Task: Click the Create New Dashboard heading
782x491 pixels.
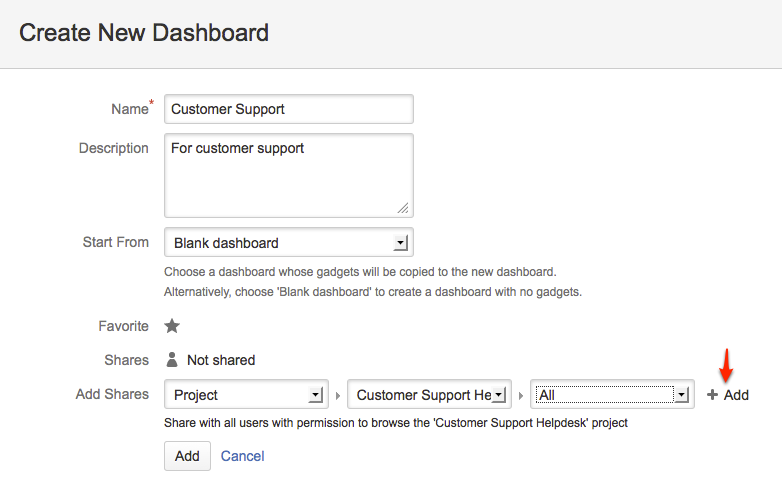Action: point(144,33)
